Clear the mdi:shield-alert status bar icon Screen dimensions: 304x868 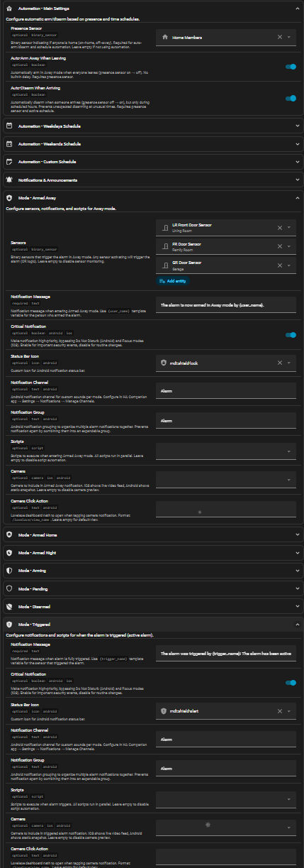(x=279, y=710)
